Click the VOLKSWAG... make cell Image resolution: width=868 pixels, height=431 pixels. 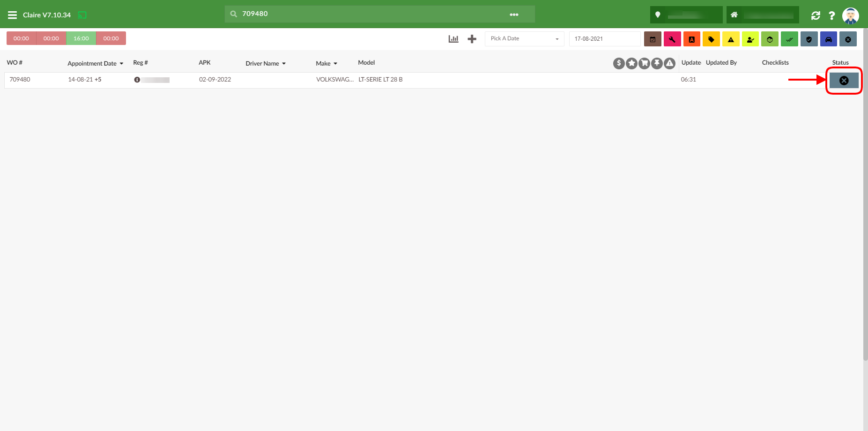click(335, 79)
